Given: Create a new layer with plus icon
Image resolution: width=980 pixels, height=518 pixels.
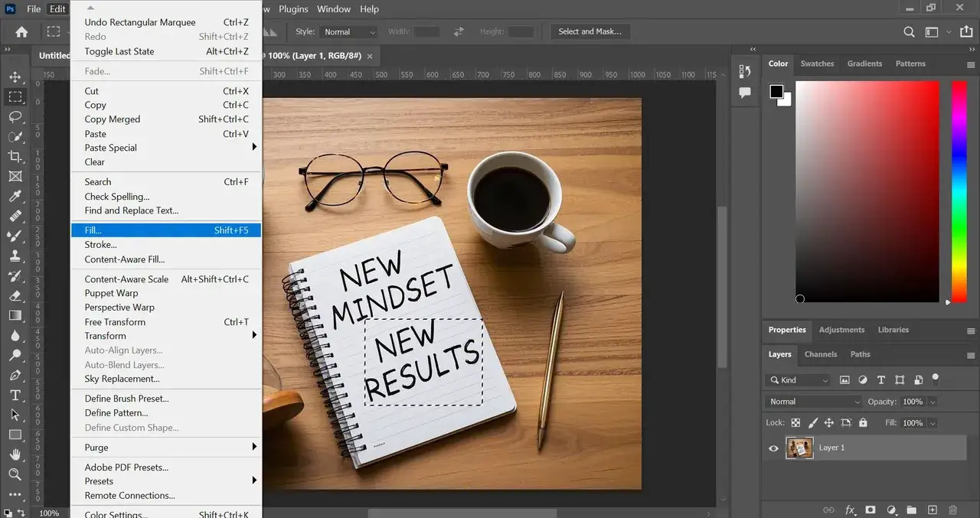Looking at the screenshot, I should pos(932,510).
